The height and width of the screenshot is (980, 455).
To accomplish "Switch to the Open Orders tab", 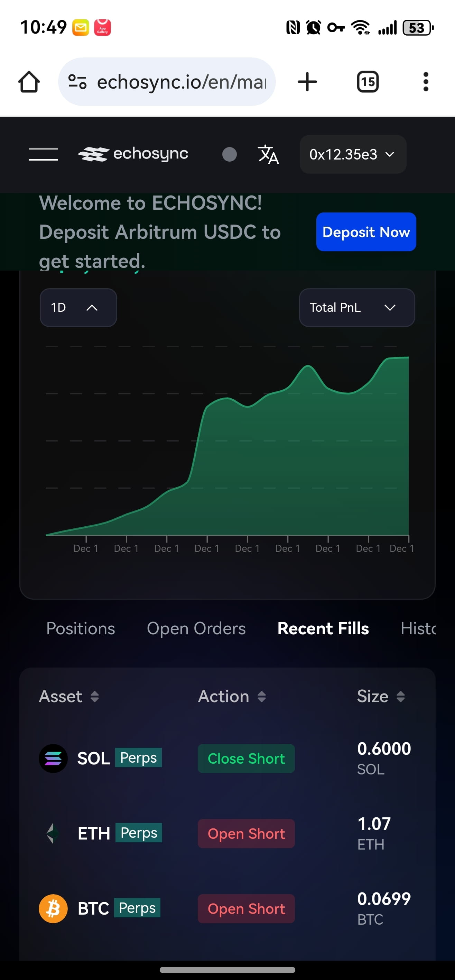I will click(196, 628).
